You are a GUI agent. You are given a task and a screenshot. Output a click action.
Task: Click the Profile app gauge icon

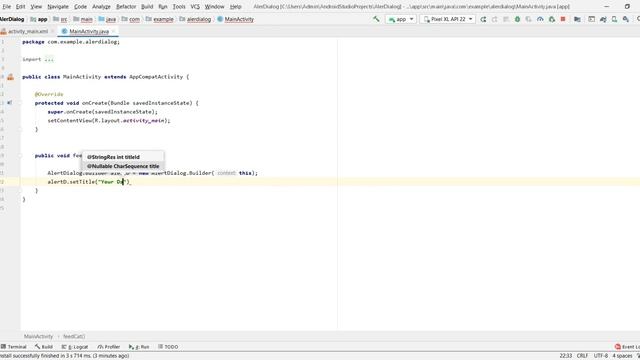[x=540, y=19]
